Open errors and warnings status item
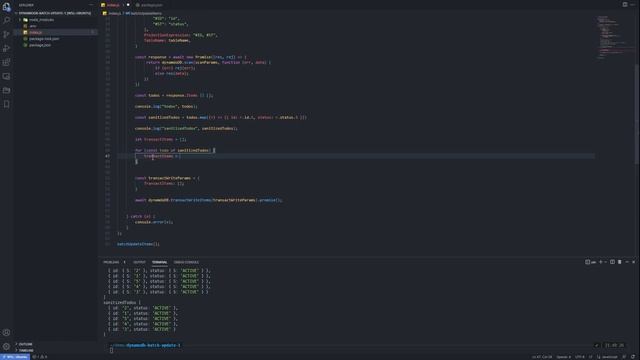 pyautogui.click(x=40, y=357)
